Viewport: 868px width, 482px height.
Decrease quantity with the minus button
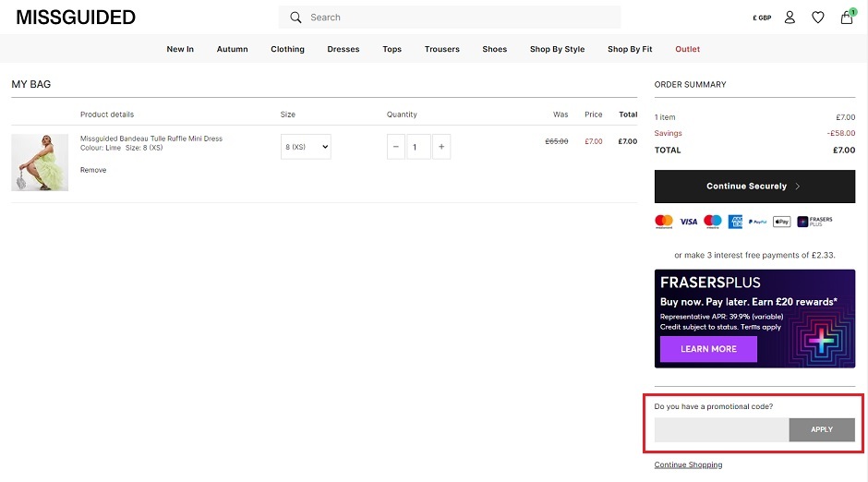(x=396, y=147)
